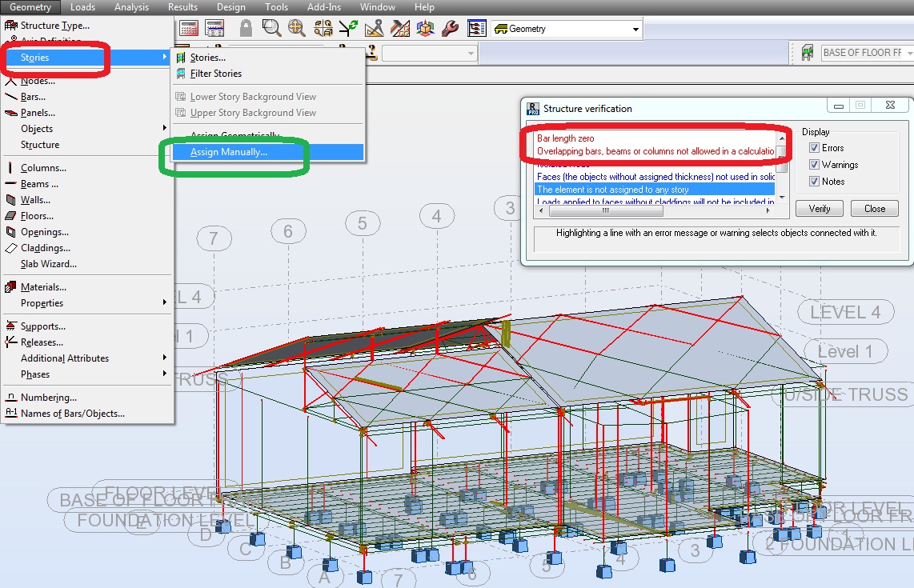
Task: Click the story icon left of BASE OF FLOOR
Action: (808, 53)
